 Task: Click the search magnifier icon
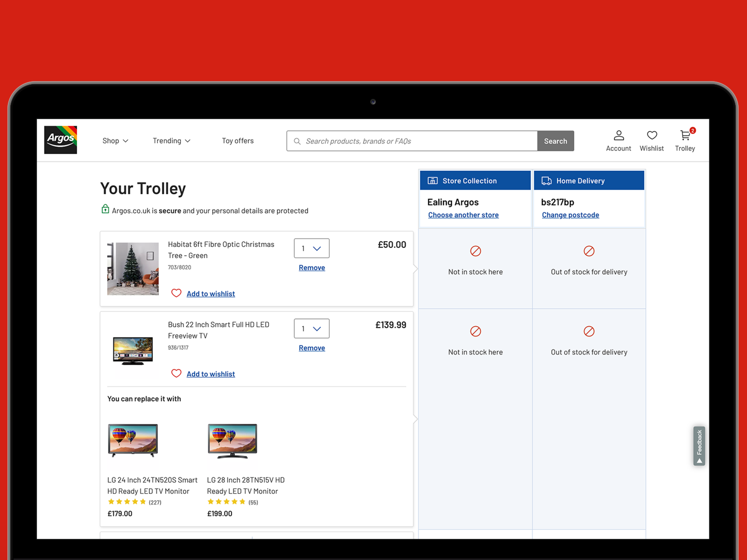coord(297,141)
